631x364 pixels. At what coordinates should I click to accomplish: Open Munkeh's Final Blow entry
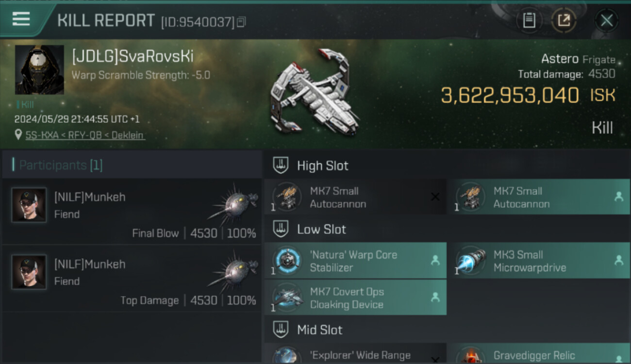pos(132,212)
